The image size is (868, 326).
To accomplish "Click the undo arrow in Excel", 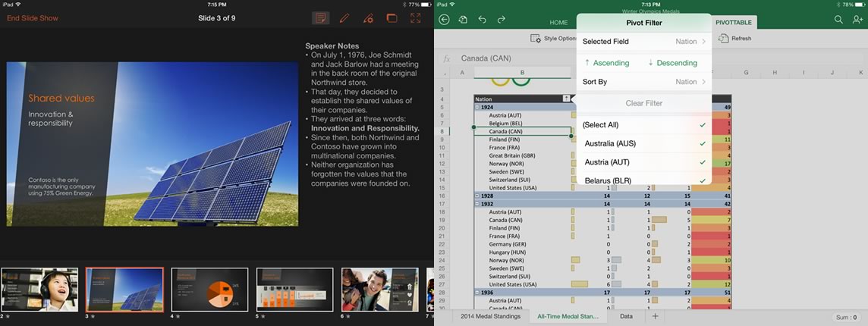I will coord(482,20).
